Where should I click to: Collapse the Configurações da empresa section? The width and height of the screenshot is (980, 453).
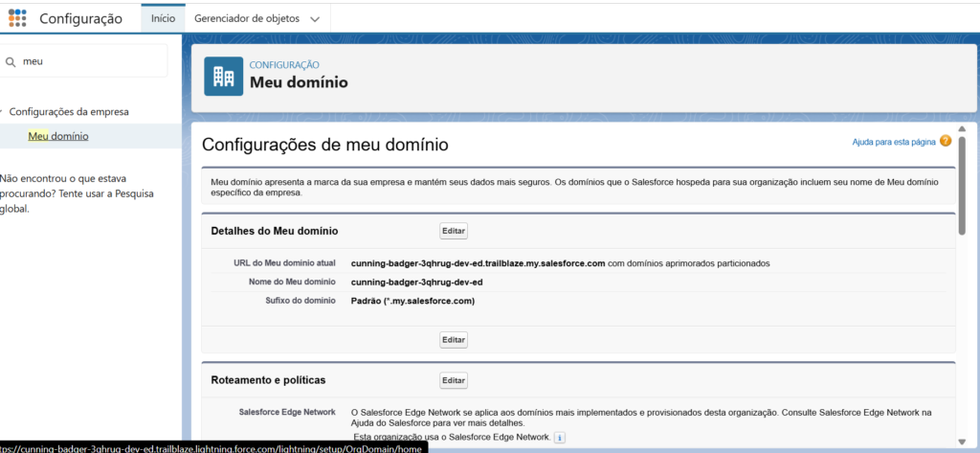click(x=2, y=112)
